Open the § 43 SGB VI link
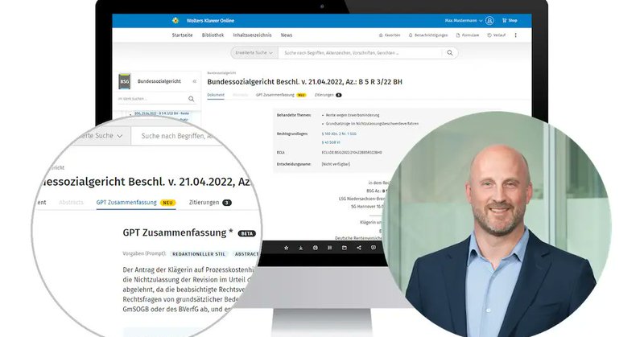The width and height of the screenshot is (644, 337). pyautogui.click(x=331, y=142)
